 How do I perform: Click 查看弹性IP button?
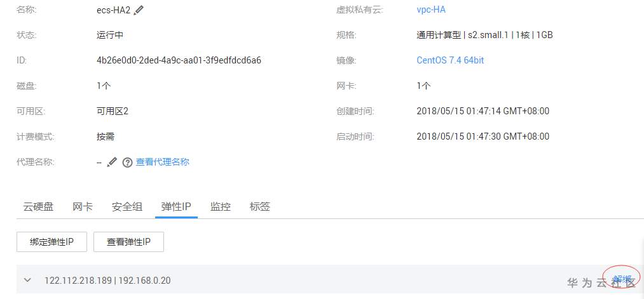128,242
